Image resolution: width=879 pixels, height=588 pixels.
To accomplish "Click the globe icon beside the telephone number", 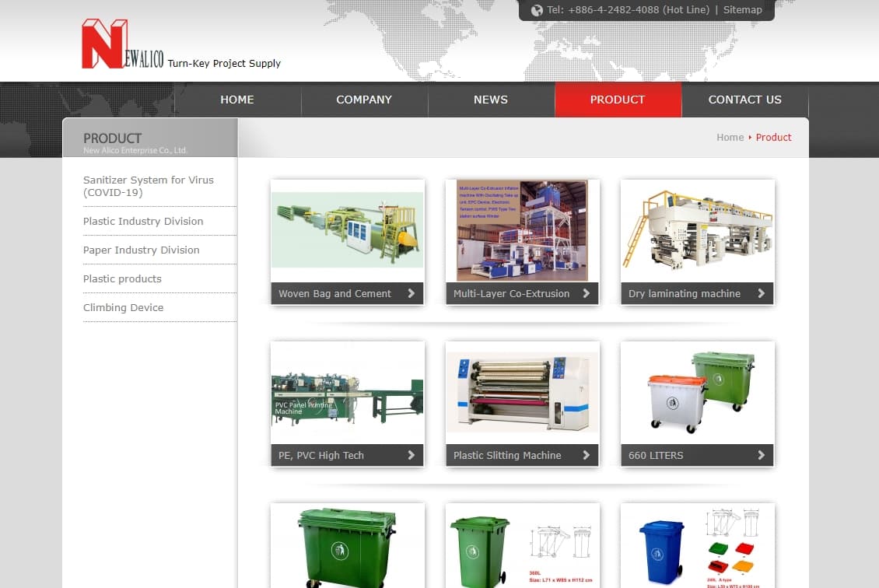I will pos(537,10).
